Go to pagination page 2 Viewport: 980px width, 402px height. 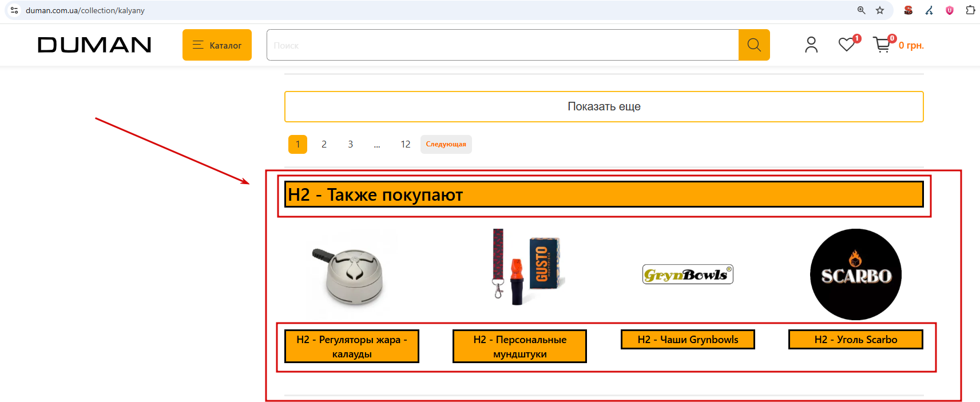pos(324,144)
